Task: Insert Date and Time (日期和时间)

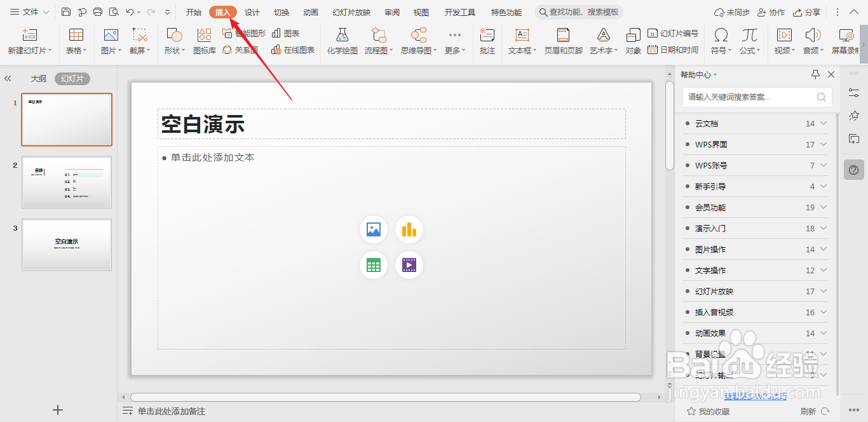Action: pos(673,50)
